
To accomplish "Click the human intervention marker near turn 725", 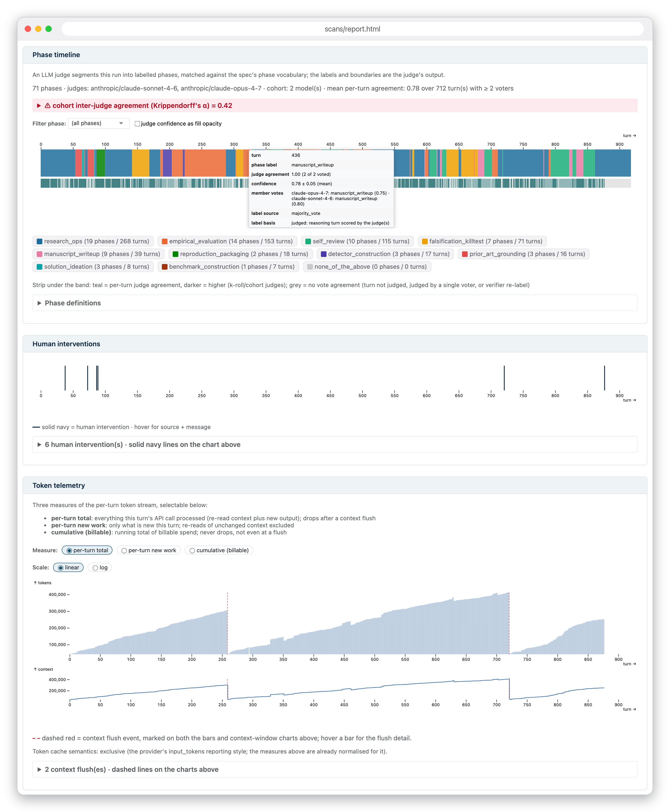I will [x=504, y=378].
